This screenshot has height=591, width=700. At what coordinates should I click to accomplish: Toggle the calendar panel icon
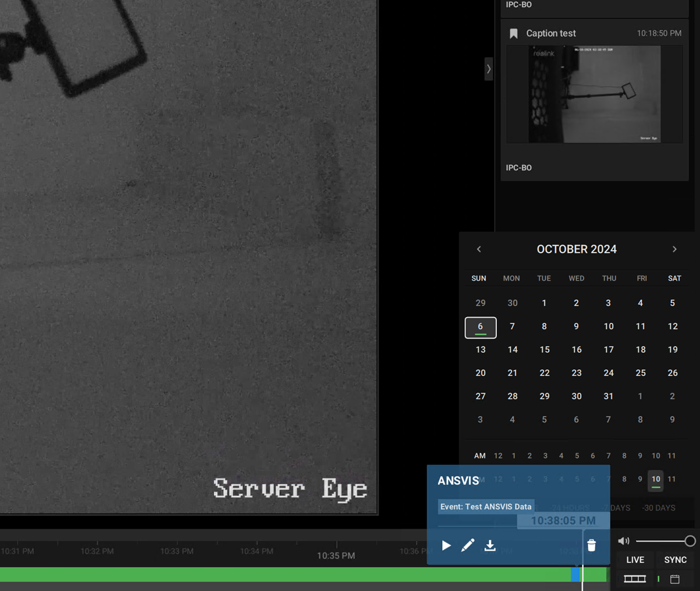click(675, 579)
